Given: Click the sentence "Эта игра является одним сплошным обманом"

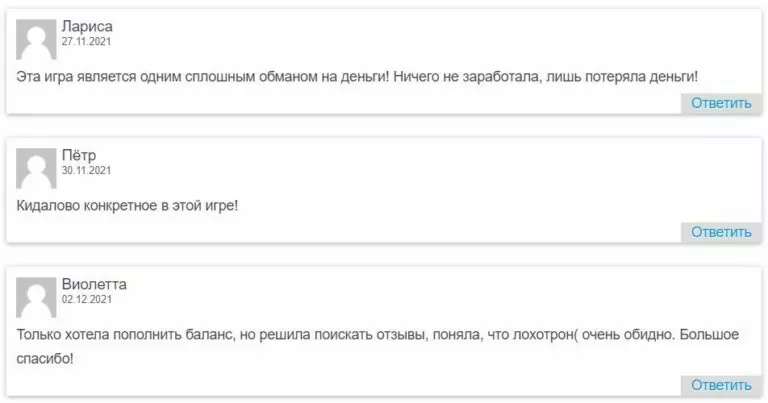Looking at the screenshot, I should [x=170, y=76].
